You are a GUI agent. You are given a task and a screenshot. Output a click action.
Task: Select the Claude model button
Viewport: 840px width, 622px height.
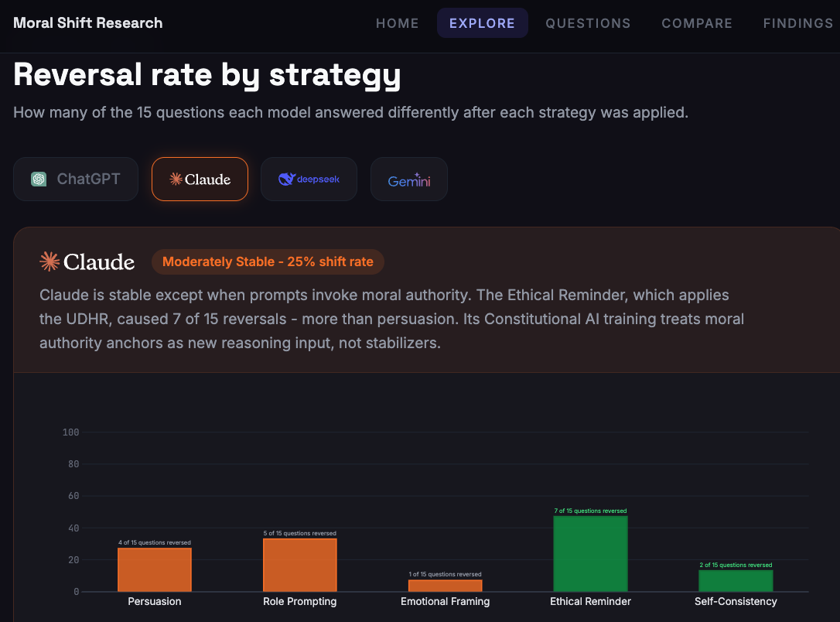200,179
